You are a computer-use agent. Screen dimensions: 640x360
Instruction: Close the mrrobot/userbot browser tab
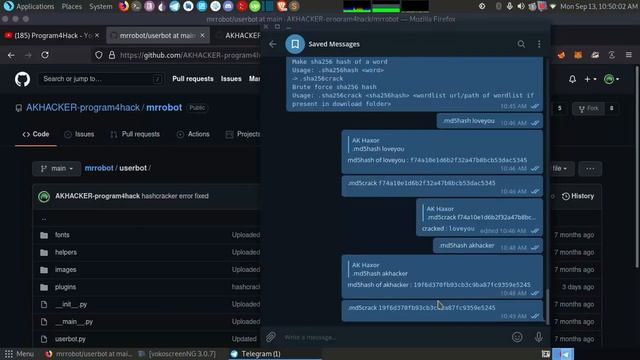coord(202,36)
